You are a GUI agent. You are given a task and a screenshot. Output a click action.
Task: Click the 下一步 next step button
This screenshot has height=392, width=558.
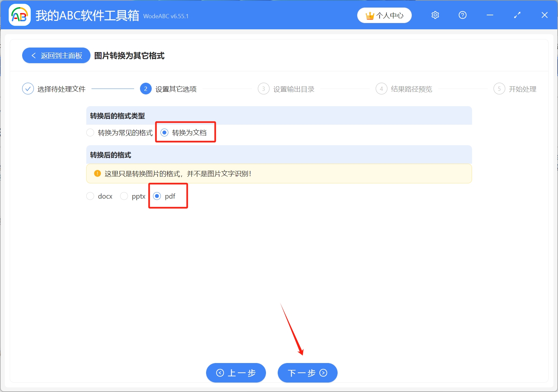pos(308,373)
